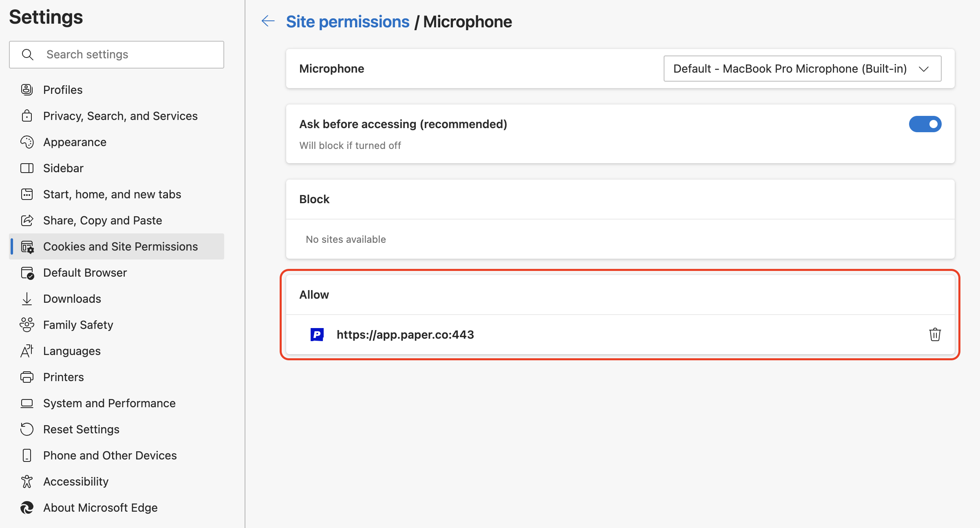
Task: Click the Appearance palette icon
Action: [27, 142]
